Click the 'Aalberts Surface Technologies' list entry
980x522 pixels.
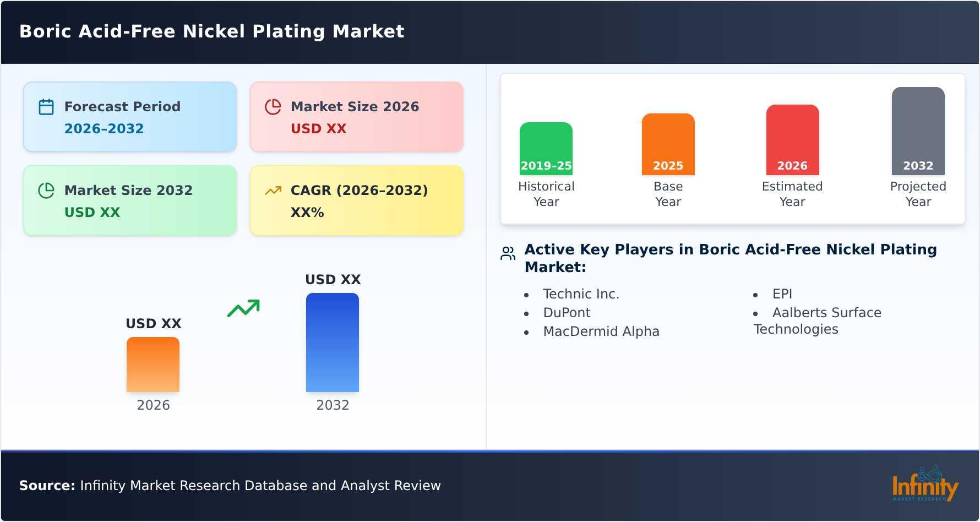818,321
